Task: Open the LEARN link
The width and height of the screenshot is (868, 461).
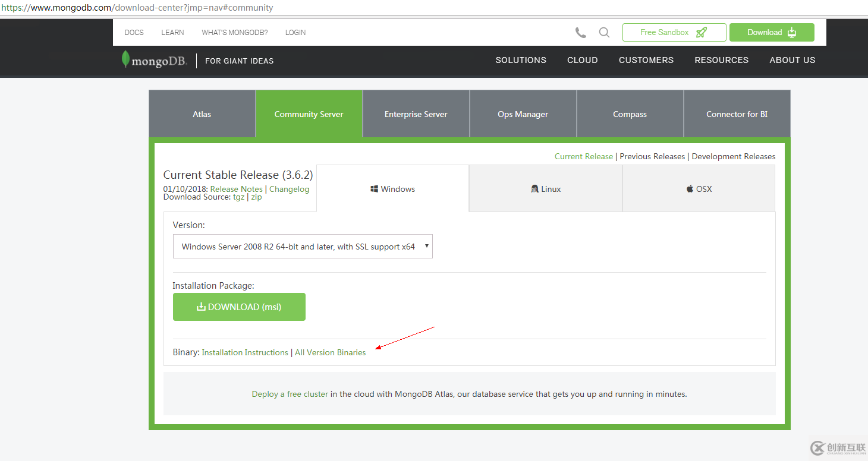Action: pos(172,33)
